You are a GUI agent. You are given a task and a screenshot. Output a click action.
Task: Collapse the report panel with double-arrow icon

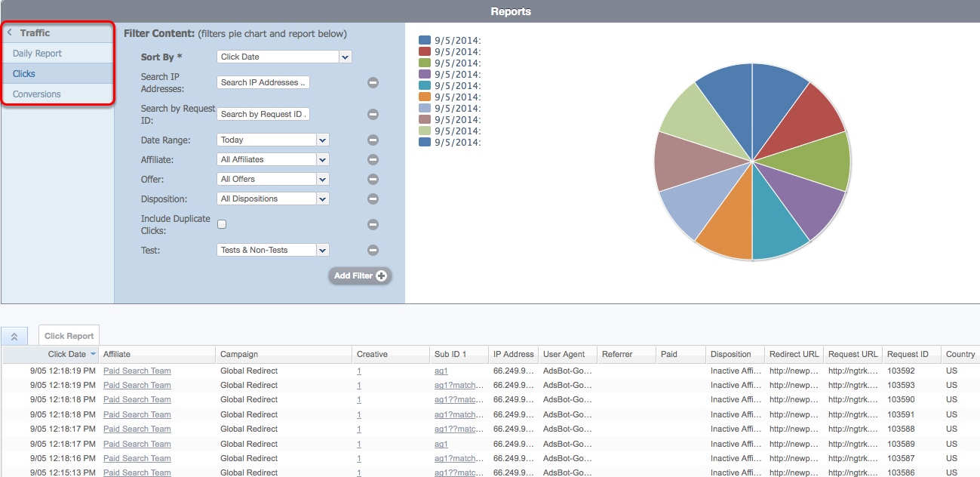tap(14, 335)
